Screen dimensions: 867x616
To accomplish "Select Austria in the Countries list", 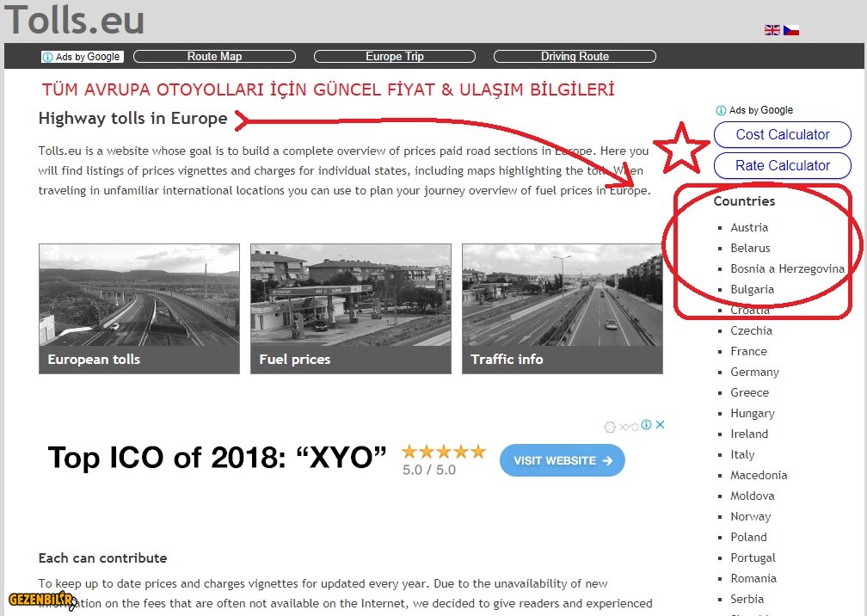I will click(749, 228).
